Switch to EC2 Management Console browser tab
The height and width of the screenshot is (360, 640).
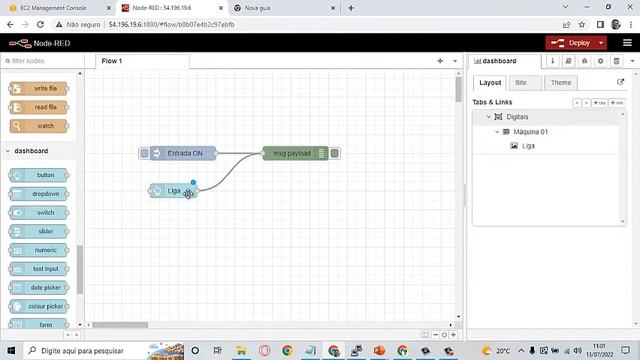coord(59,8)
